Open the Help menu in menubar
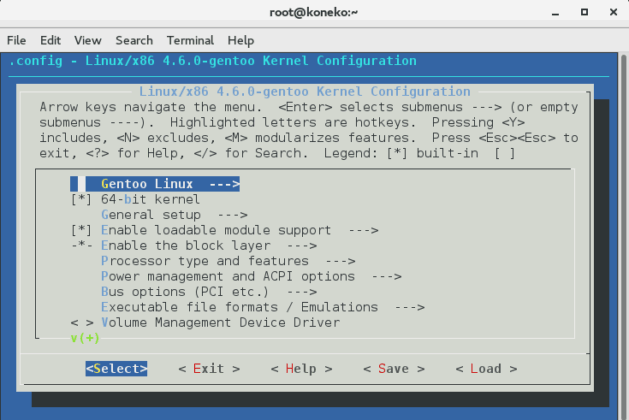Image resolution: width=629 pixels, height=420 pixels. click(241, 41)
